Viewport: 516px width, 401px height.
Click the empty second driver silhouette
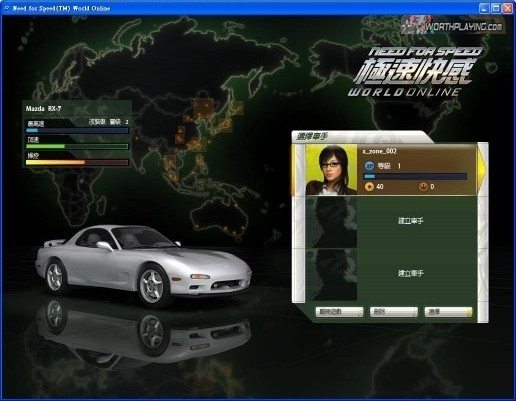(331, 222)
